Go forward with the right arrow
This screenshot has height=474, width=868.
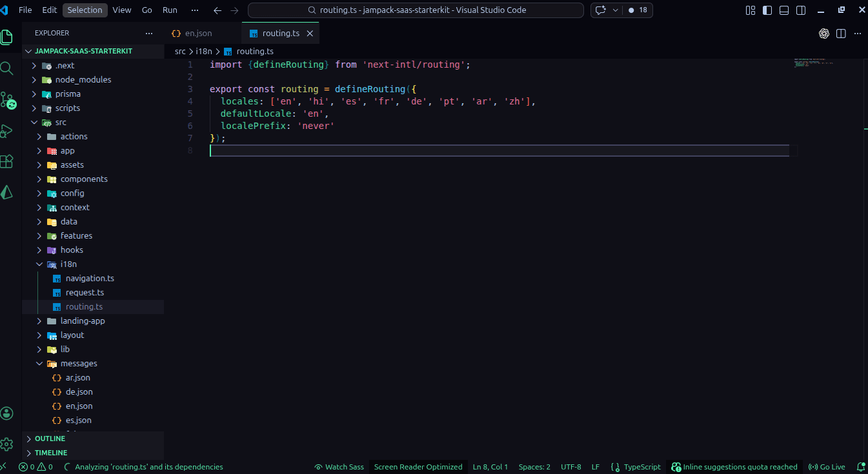[x=234, y=10]
